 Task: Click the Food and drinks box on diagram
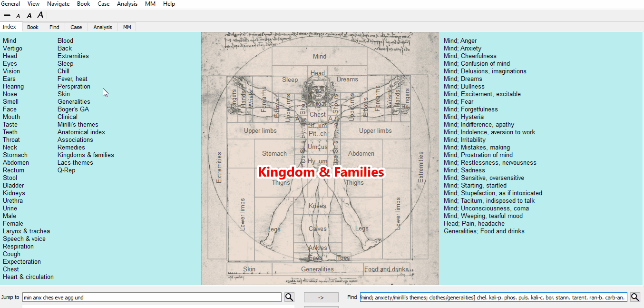point(386,269)
